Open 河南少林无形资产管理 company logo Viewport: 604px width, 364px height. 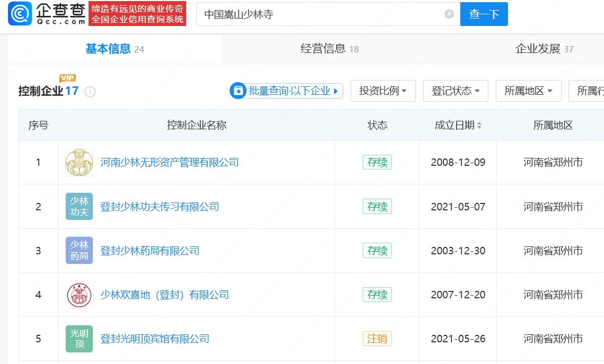coord(79,163)
